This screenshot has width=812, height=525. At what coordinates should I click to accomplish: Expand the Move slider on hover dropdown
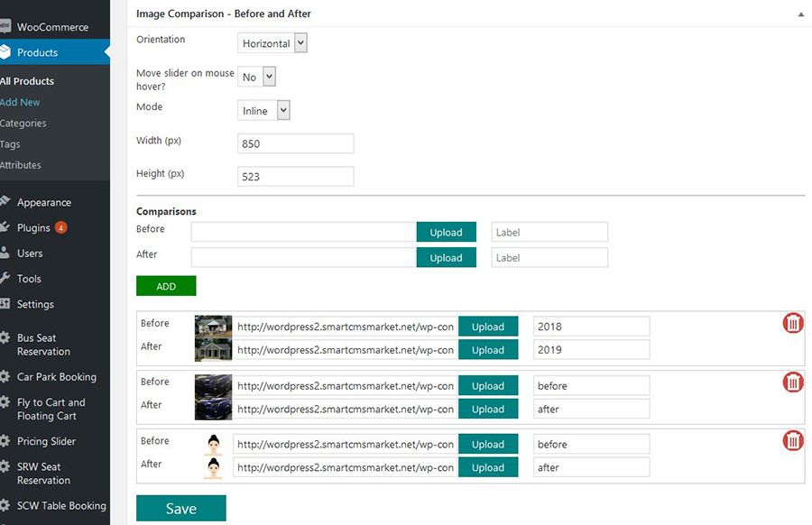256,78
